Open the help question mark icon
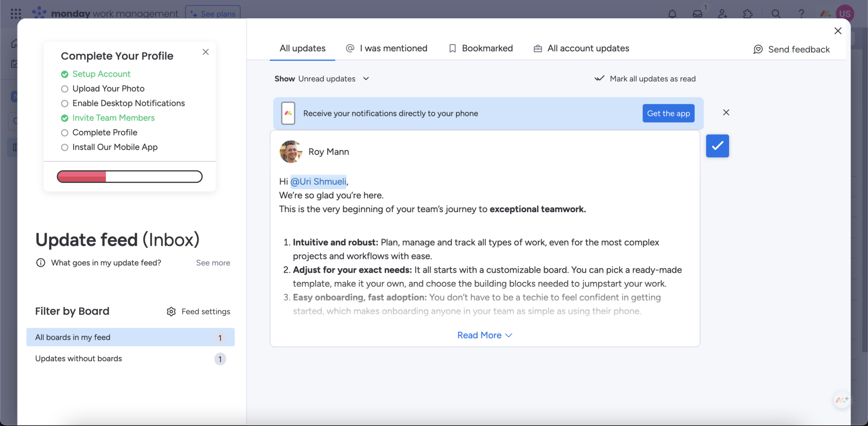This screenshot has width=868, height=426. click(801, 14)
